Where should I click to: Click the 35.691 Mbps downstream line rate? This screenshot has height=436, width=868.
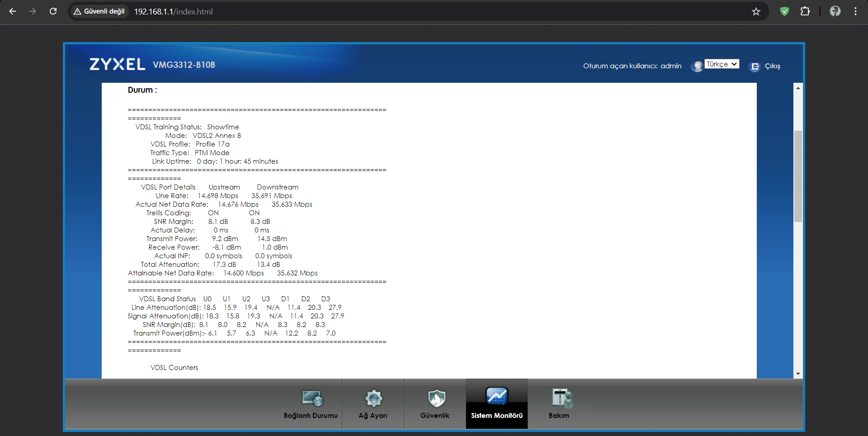coord(272,196)
